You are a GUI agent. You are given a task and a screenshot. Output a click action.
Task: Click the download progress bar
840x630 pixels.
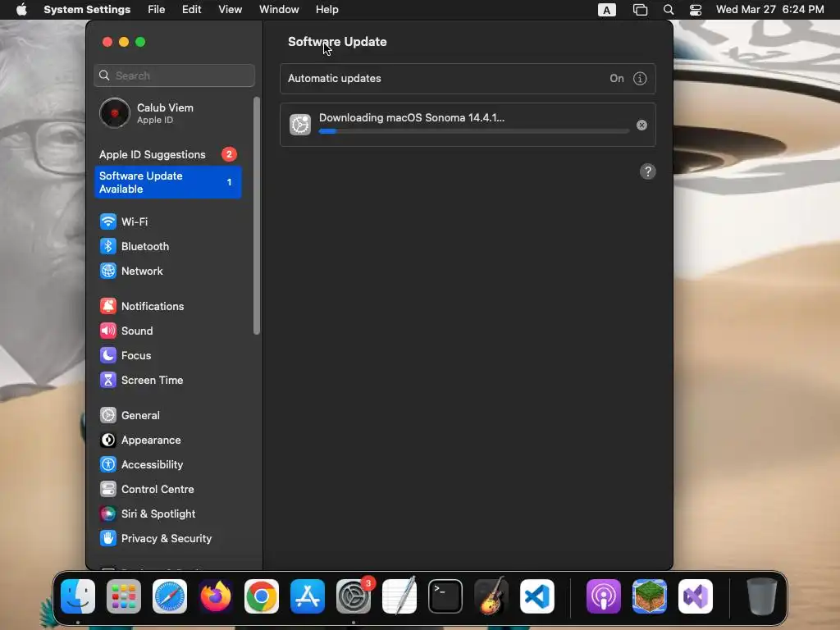point(473,131)
